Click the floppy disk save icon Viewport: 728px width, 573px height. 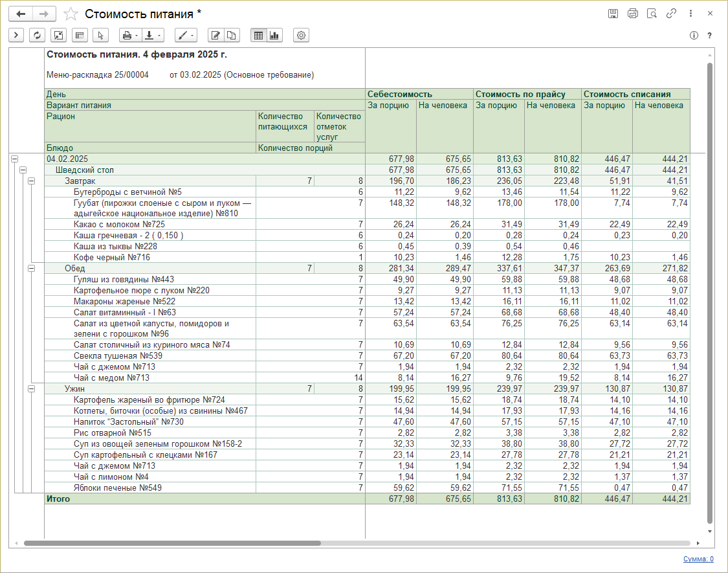coord(613,14)
